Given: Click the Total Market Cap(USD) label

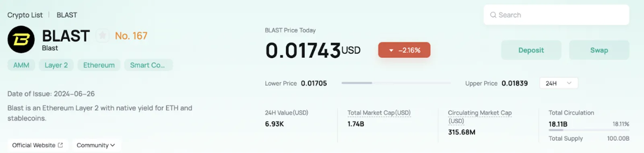Looking at the screenshot, I should pyautogui.click(x=379, y=113).
